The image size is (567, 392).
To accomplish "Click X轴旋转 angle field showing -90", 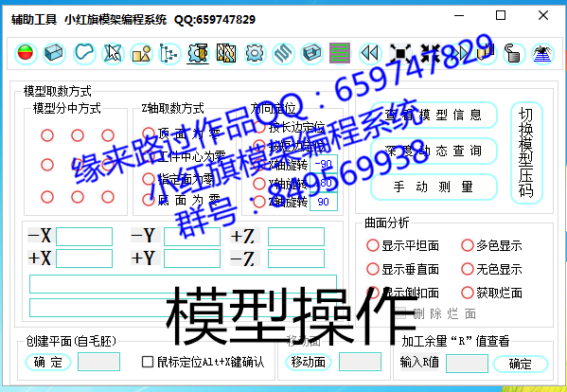I will (324, 164).
